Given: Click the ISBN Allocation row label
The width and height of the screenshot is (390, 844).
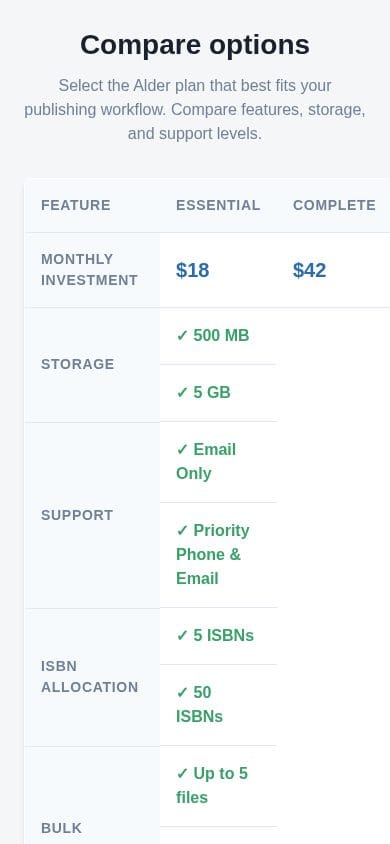Looking at the screenshot, I should [89, 677].
